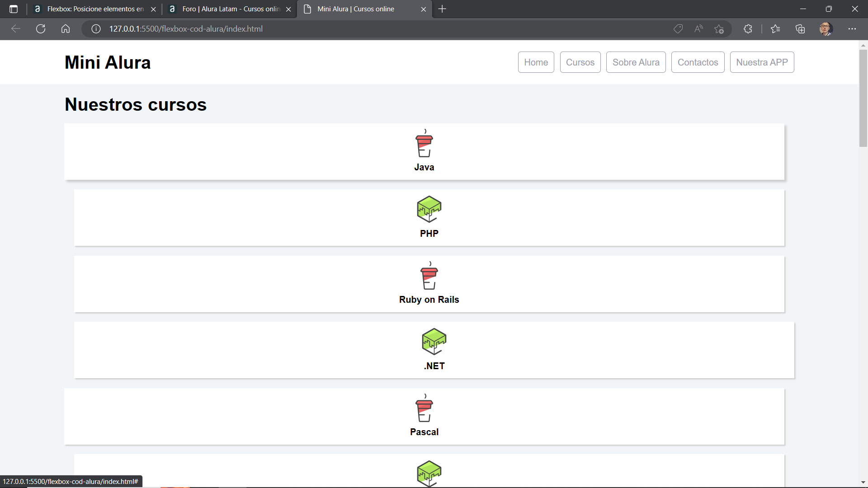This screenshot has width=868, height=488.
Task: Click the vertical scrollbar thumb
Action: [863, 98]
